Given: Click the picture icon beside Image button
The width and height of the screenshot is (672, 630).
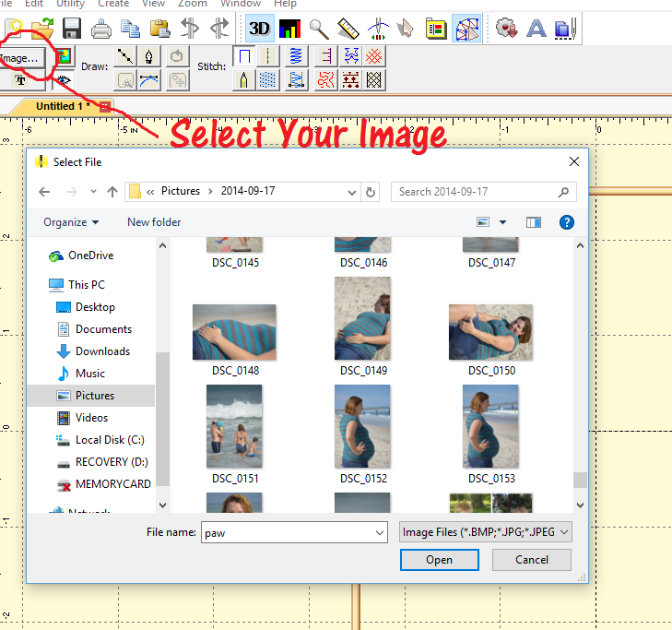Looking at the screenshot, I should pos(64,56).
